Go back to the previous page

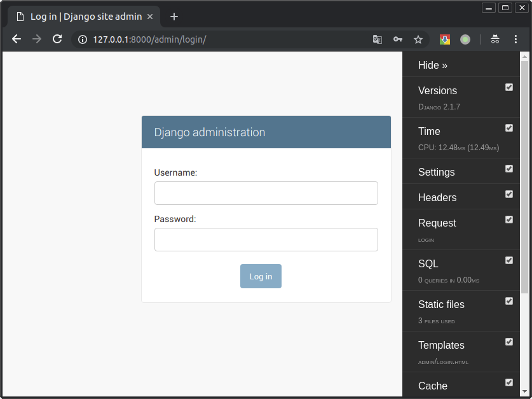click(17, 39)
